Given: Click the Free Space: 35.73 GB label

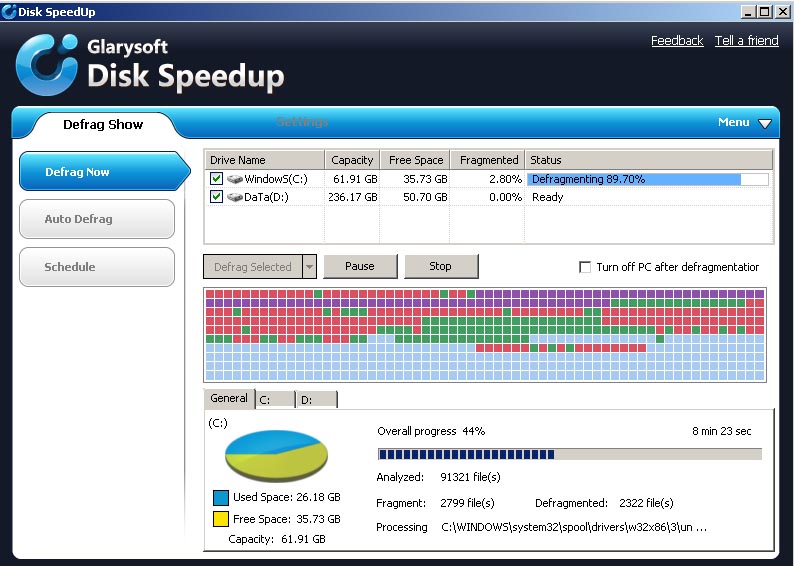Looking at the screenshot, I should point(287,519).
